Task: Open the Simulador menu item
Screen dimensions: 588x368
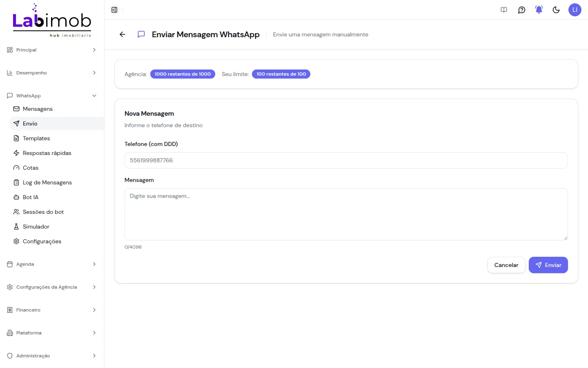Action: tap(57, 227)
